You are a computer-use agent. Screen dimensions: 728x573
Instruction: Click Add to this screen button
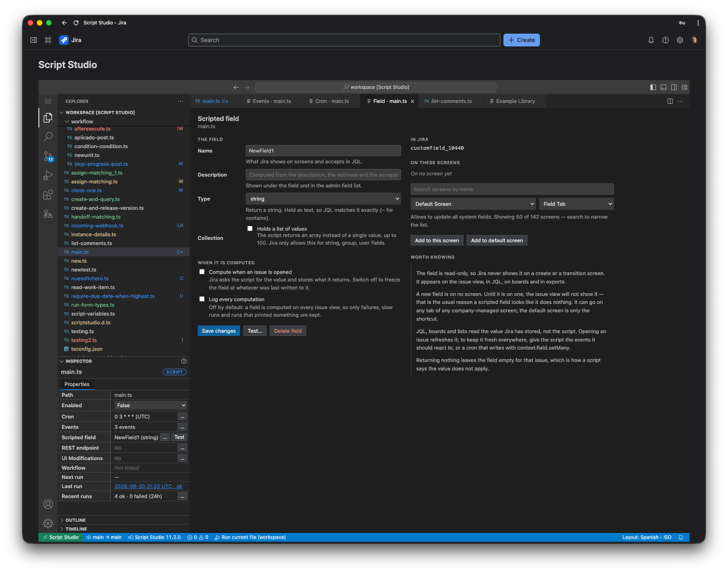click(x=437, y=240)
